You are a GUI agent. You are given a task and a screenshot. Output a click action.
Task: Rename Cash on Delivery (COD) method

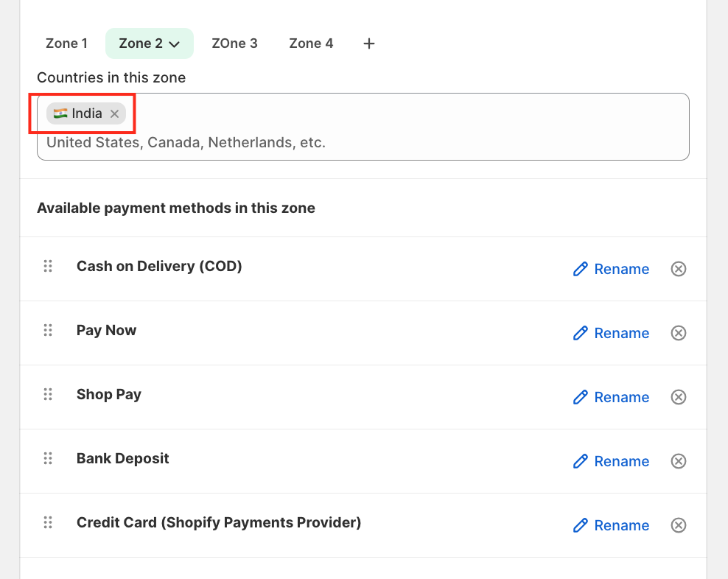[611, 269]
